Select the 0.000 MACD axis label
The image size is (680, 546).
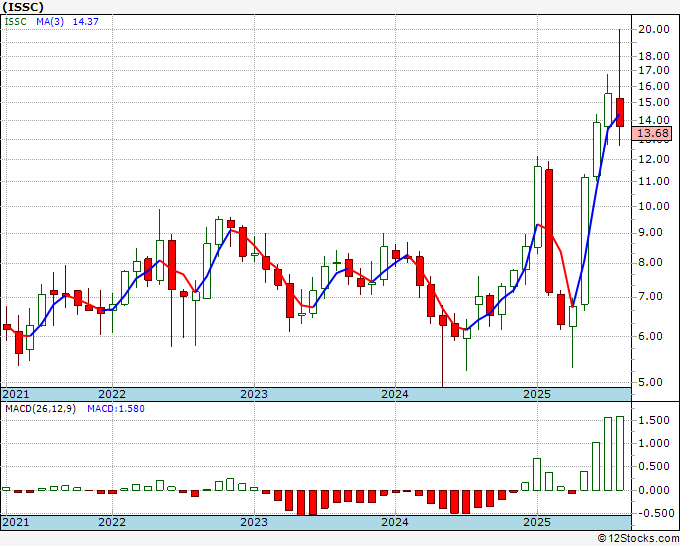coord(654,490)
